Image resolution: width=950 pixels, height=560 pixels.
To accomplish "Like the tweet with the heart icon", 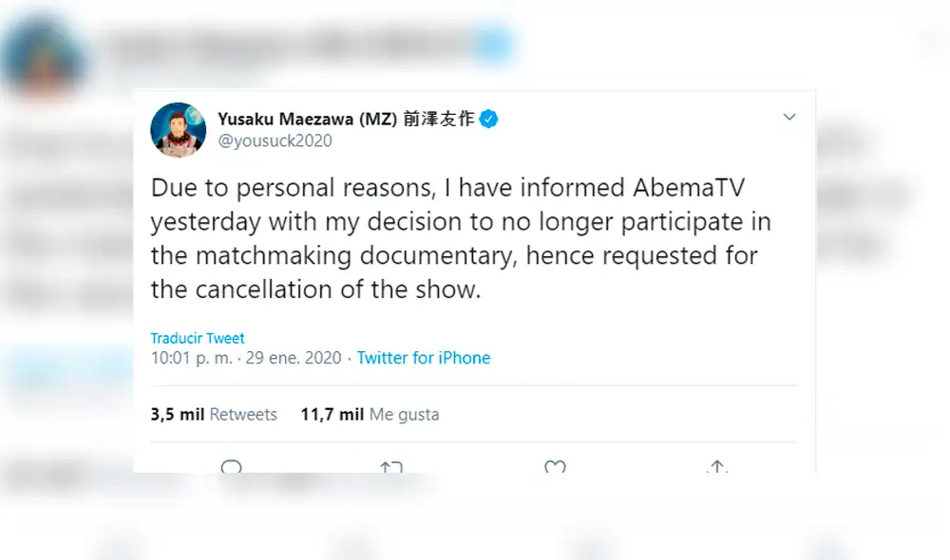I will [555, 467].
